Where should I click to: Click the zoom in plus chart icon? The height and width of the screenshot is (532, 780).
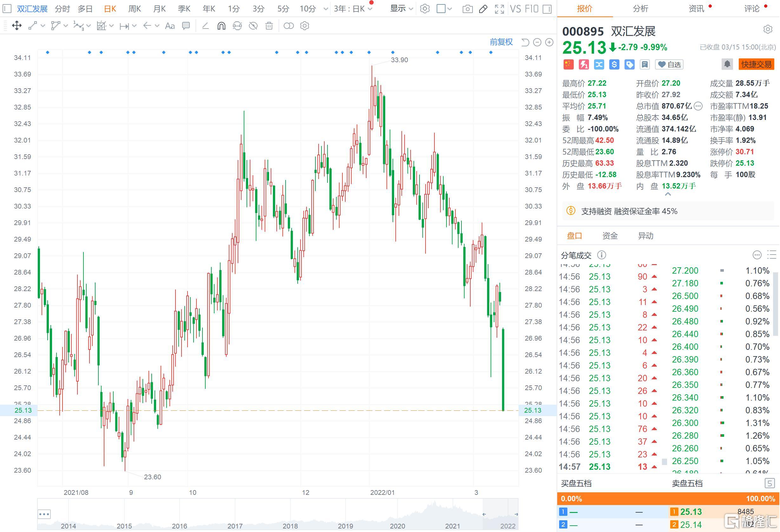(549, 42)
